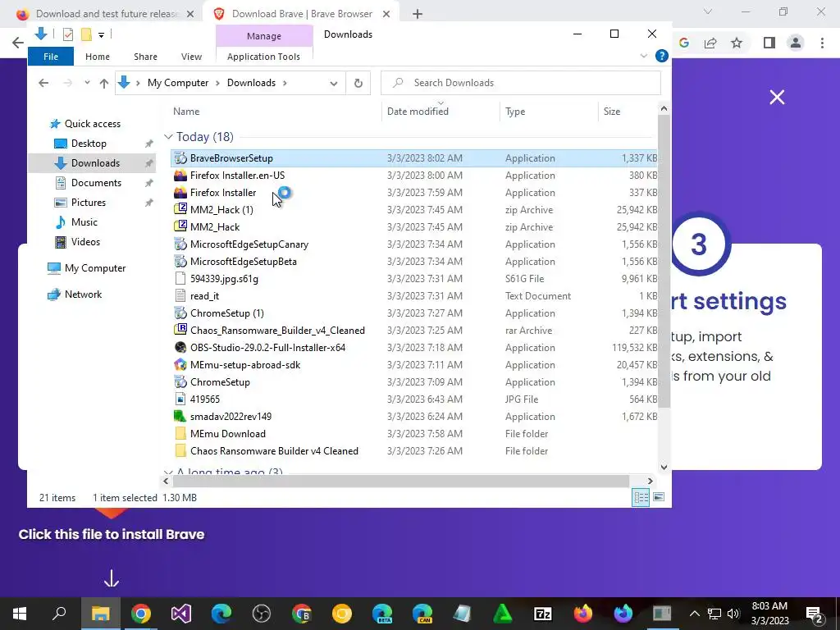Open Chrome side panel icon
The image size is (840, 630).
tap(769, 43)
